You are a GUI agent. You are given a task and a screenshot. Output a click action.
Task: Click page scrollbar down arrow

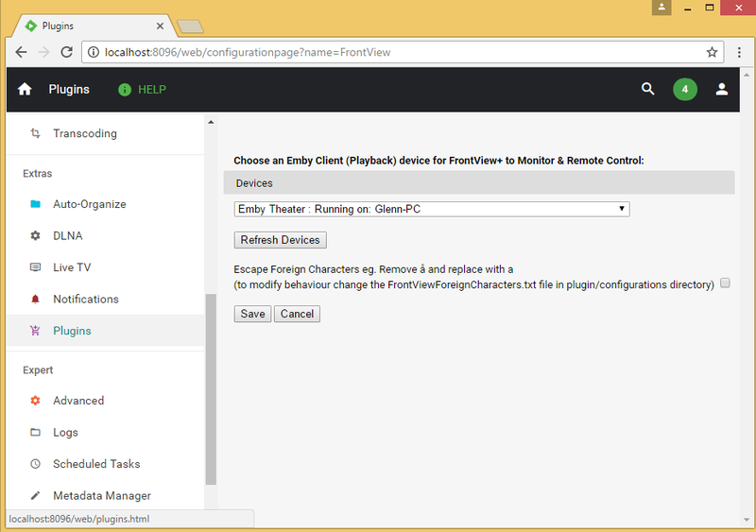pos(747,520)
